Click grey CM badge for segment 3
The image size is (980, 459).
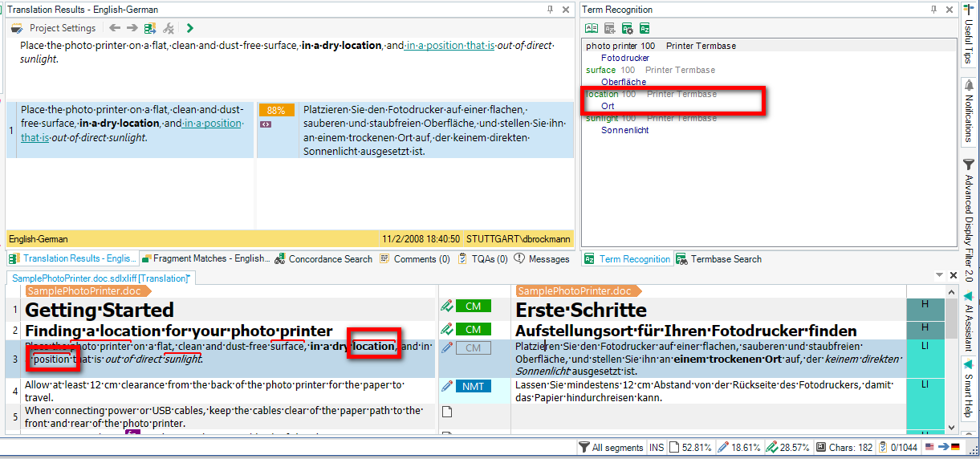pyautogui.click(x=473, y=347)
